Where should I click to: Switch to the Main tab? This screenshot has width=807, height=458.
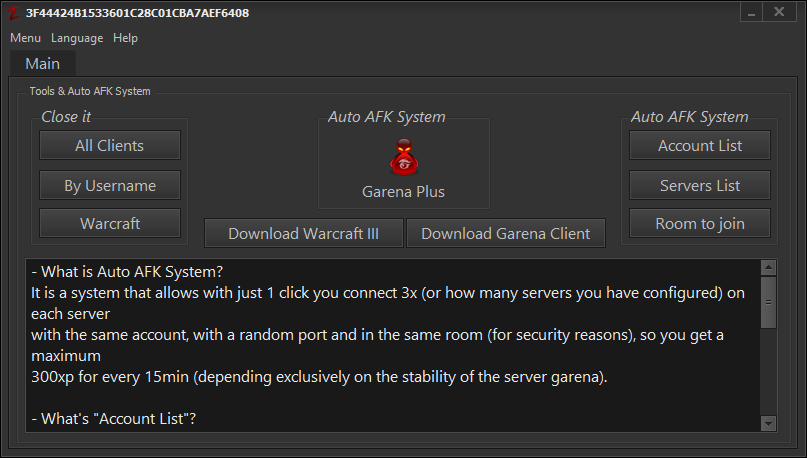[43, 63]
